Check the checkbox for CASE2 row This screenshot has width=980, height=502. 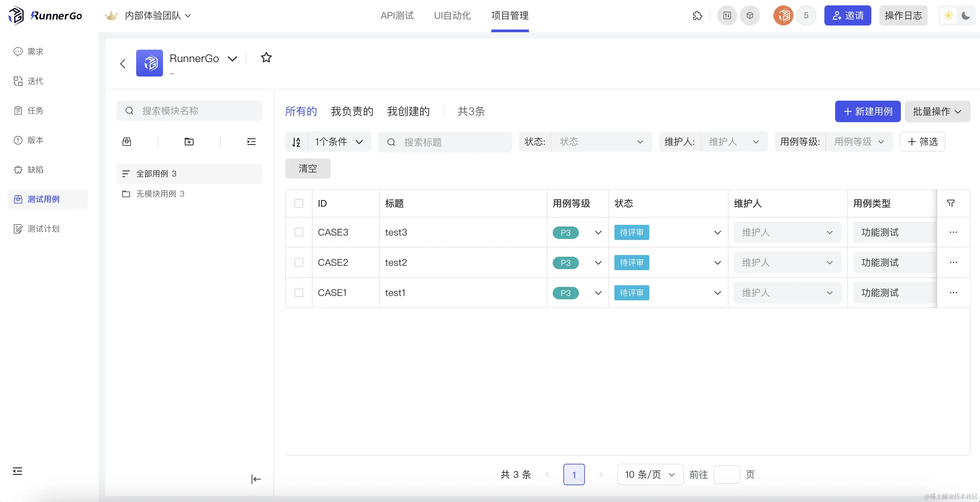coord(298,263)
